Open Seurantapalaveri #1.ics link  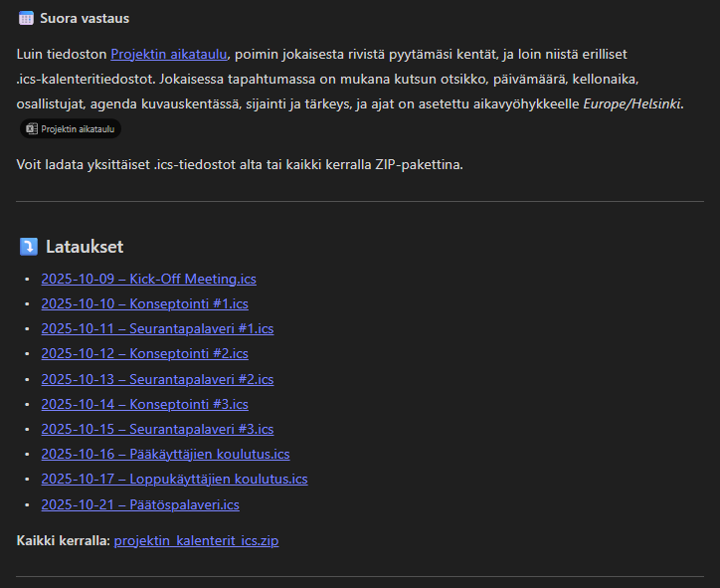(x=157, y=328)
